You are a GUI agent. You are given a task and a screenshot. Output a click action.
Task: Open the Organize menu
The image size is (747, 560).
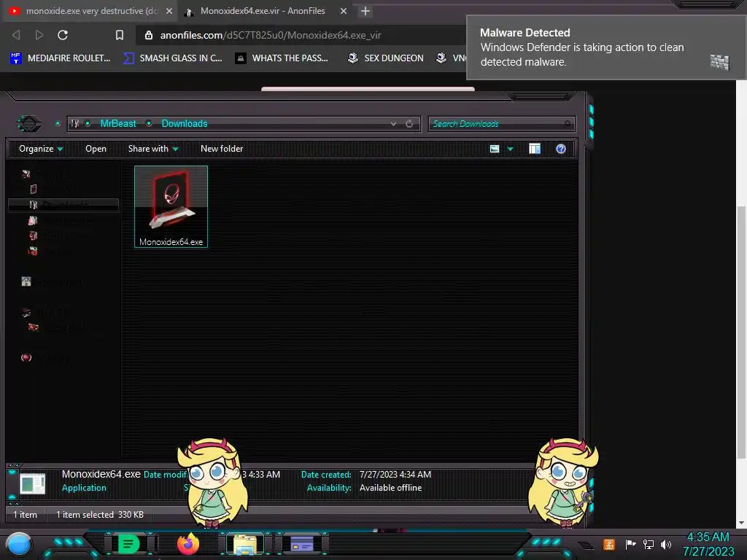pyautogui.click(x=41, y=149)
